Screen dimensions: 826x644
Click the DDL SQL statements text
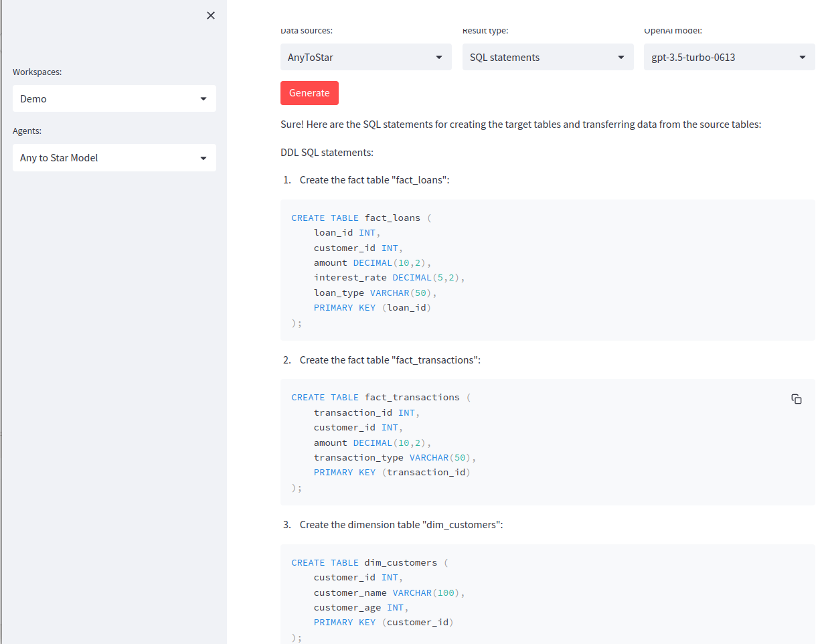click(x=327, y=152)
